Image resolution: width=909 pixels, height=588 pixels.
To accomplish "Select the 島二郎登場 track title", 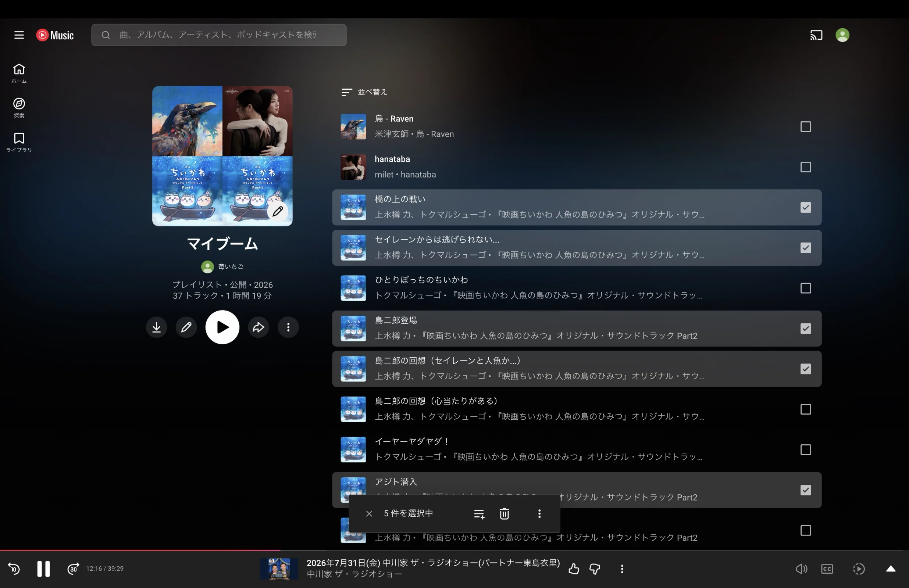I will (396, 321).
